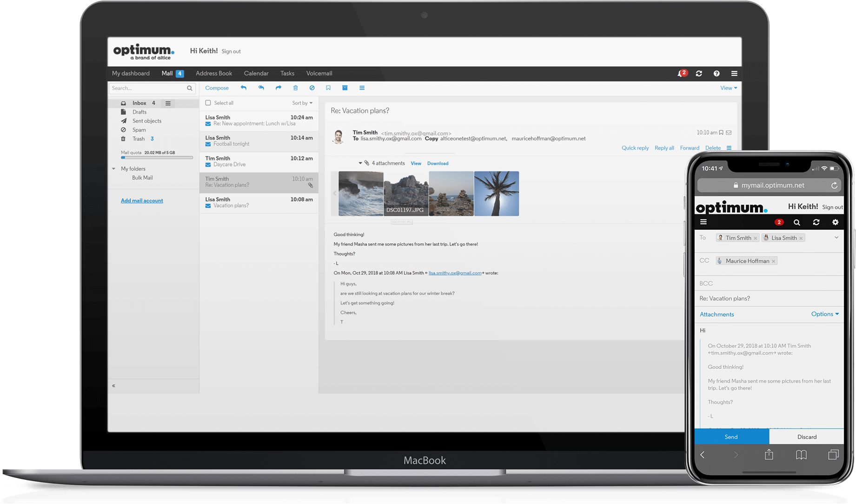This screenshot has height=504, width=856.
Task: Mark message as spam with the block icon
Action: 312,88
